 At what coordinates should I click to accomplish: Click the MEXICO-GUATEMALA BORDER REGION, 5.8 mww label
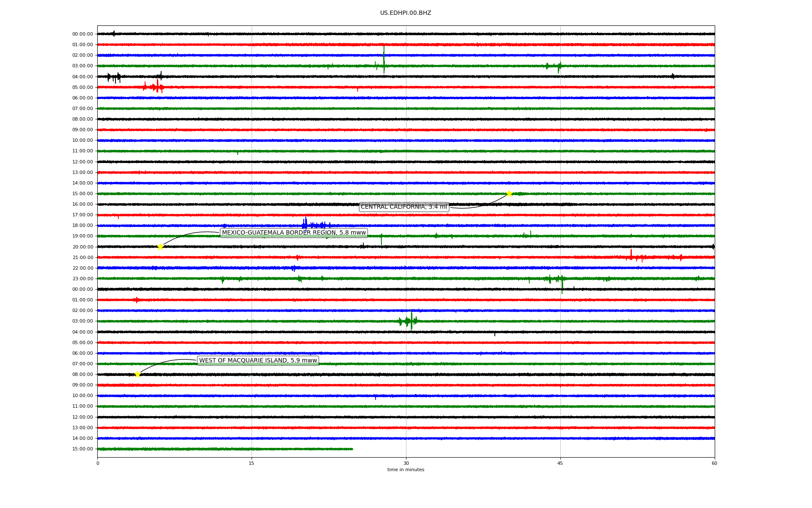coord(294,233)
